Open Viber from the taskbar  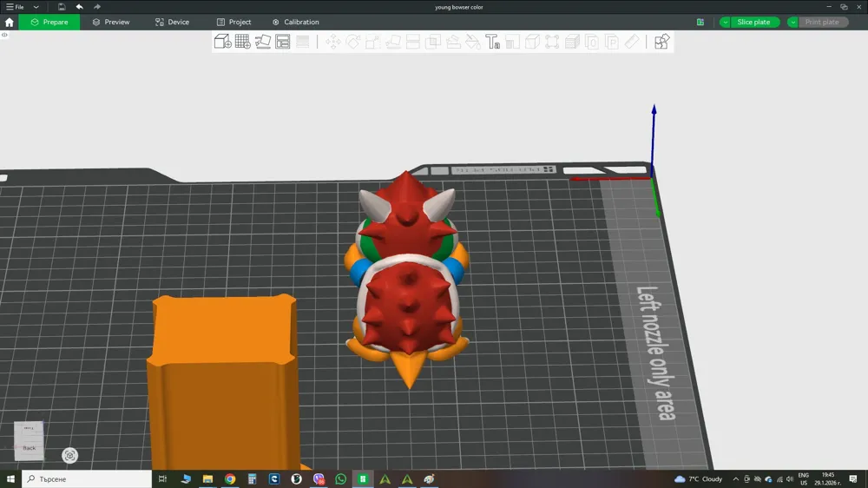(x=319, y=478)
